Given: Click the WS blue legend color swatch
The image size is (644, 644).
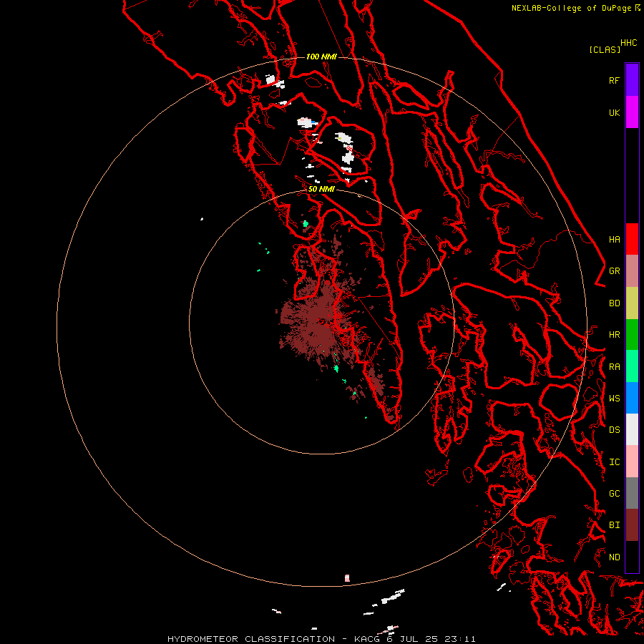Looking at the screenshot, I should coord(632,398).
